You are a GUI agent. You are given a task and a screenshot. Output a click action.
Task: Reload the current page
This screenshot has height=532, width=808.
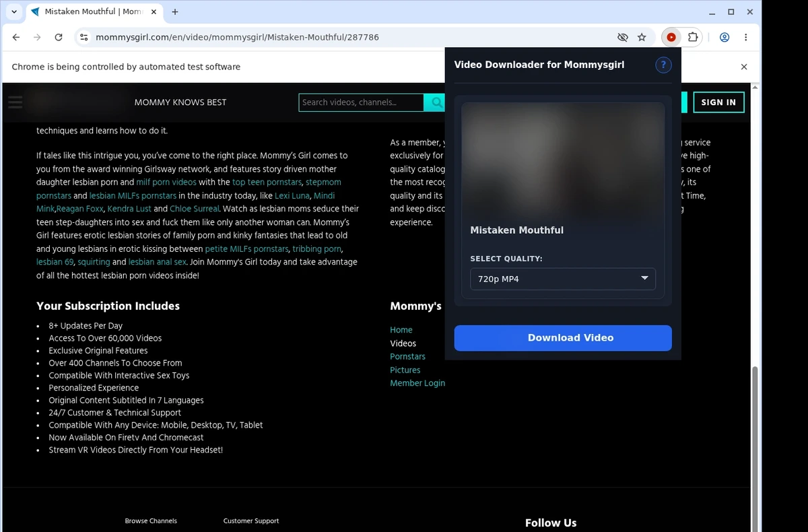(x=59, y=38)
